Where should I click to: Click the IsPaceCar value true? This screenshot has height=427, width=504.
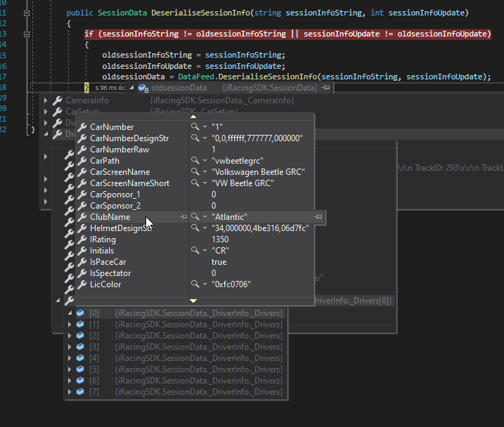point(219,262)
